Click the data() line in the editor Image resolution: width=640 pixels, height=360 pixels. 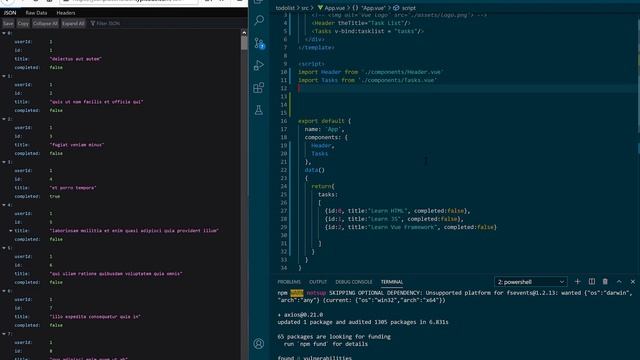tap(315, 170)
